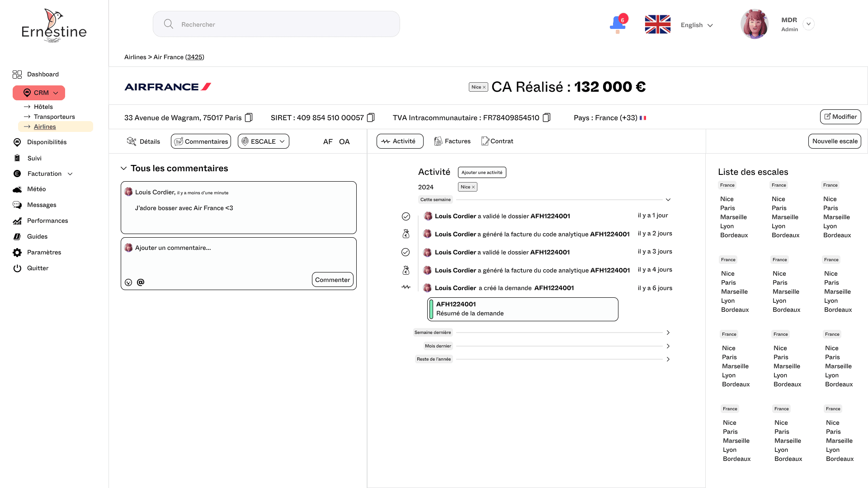Open the Performances chart icon
868x488 pixels.
17,221
